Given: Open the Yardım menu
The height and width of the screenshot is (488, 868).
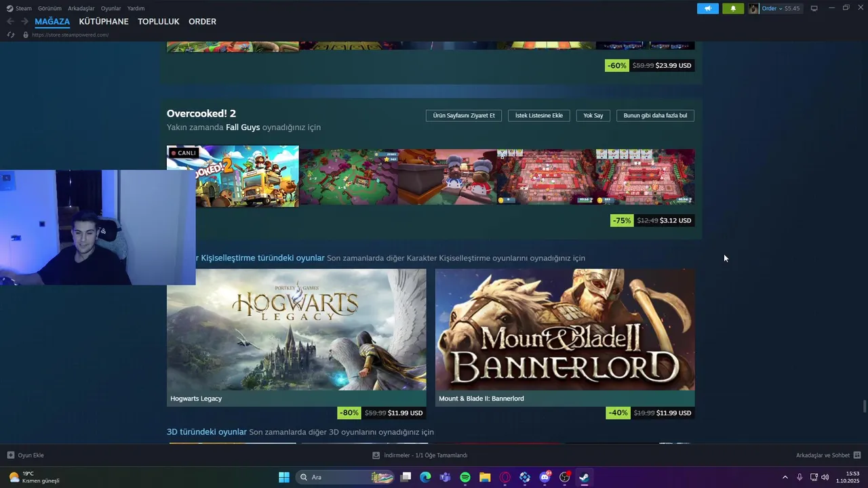Looking at the screenshot, I should [x=136, y=8].
